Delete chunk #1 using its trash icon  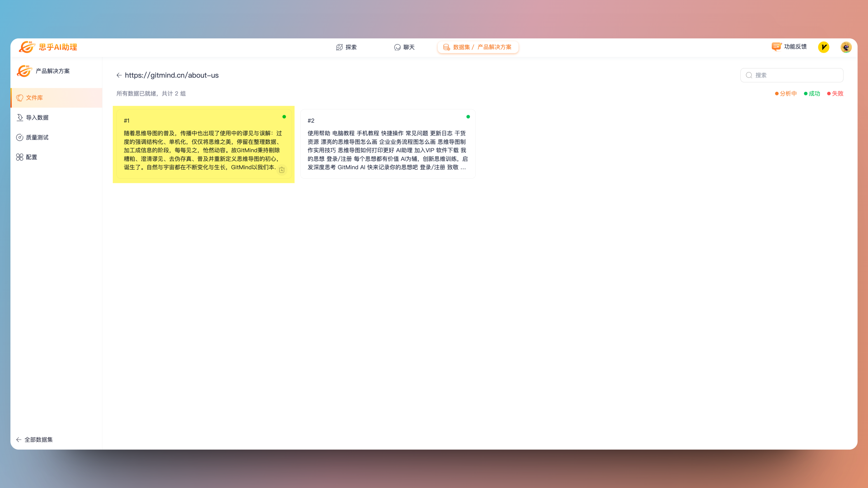point(282,170)
